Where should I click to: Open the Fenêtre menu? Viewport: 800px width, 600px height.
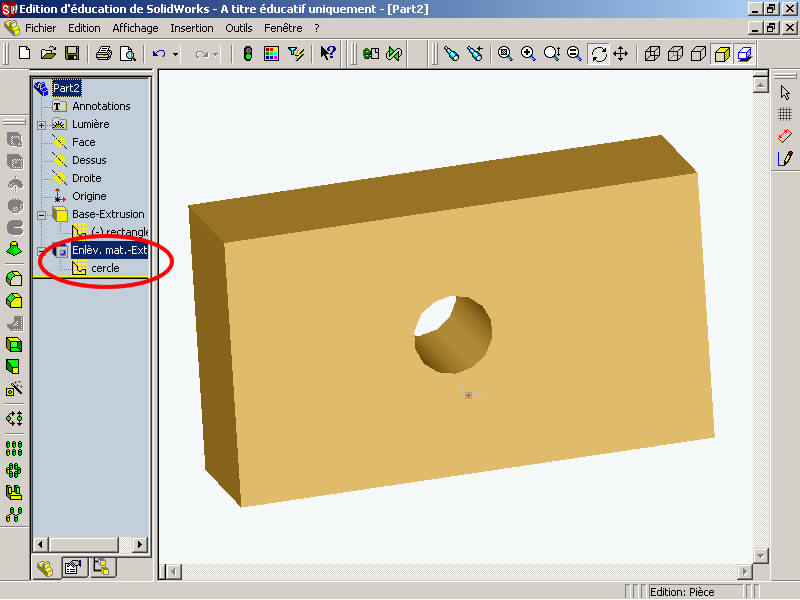283,28
